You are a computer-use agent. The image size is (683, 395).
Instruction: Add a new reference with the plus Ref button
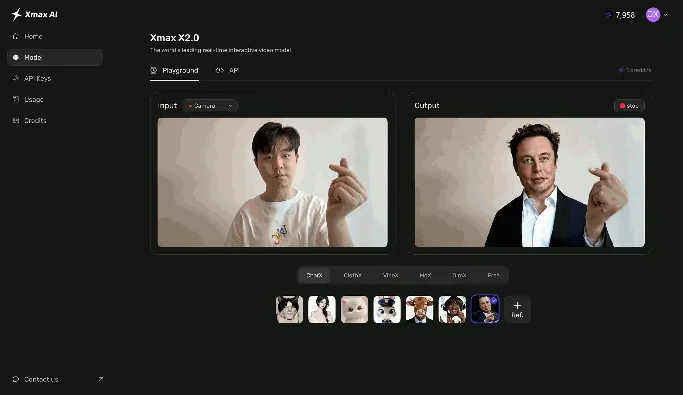click(x=517, y=309)
